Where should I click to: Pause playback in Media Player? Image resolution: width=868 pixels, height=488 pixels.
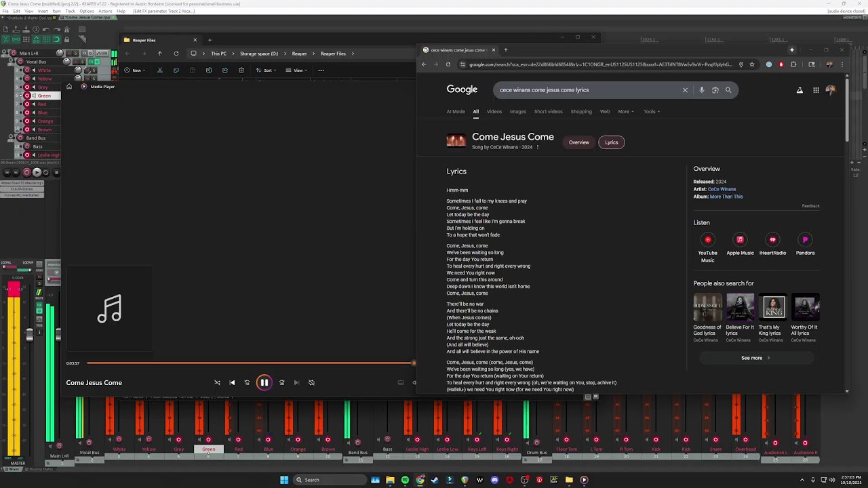pyautogui.click(x=264, y=382)
